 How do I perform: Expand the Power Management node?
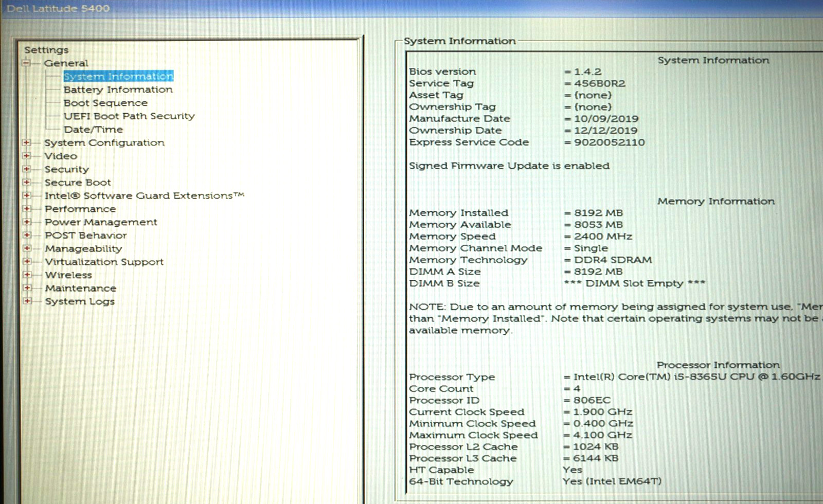(27, 222)
